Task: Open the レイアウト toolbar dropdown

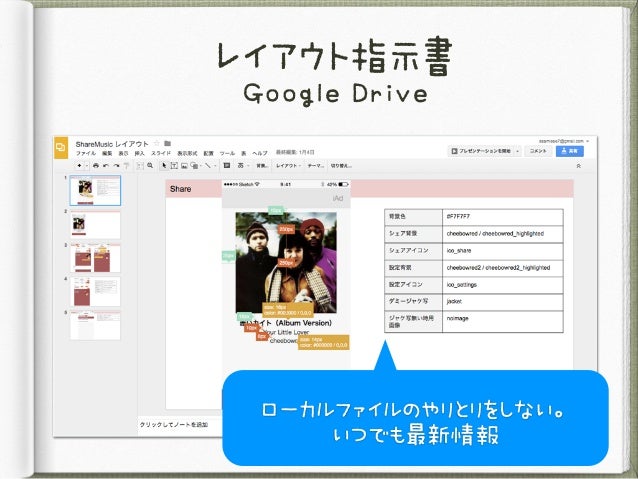Action: tap(288, 166)
